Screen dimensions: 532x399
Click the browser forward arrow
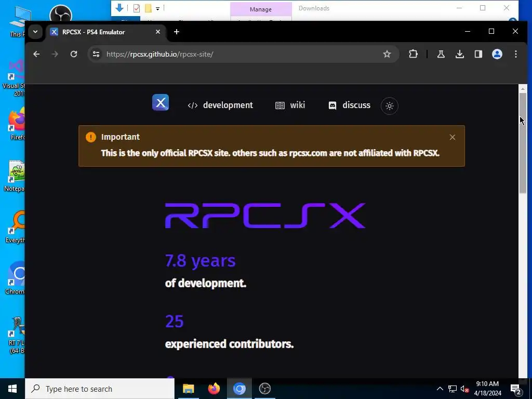[x=55, y=54]
